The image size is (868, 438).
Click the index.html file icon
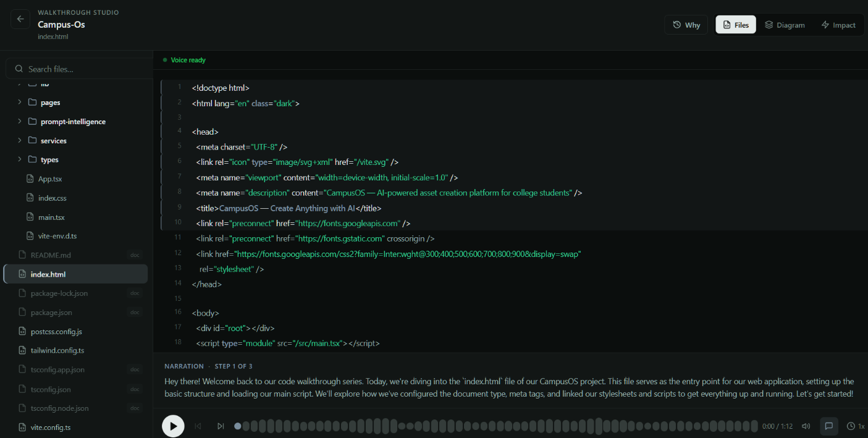(x=22, y=274)
